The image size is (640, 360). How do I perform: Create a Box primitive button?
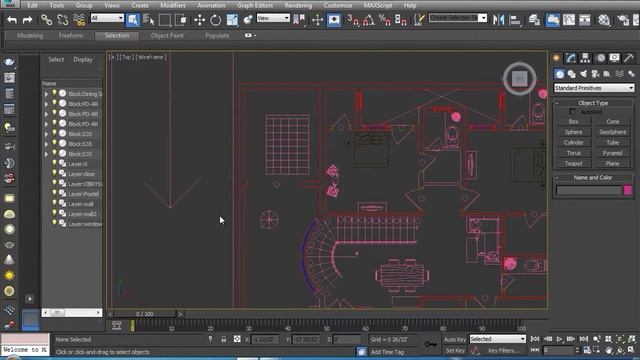tap(573, 122)
